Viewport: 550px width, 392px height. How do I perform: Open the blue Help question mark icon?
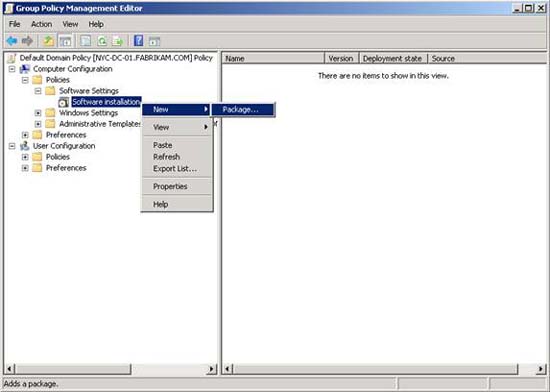139,41
